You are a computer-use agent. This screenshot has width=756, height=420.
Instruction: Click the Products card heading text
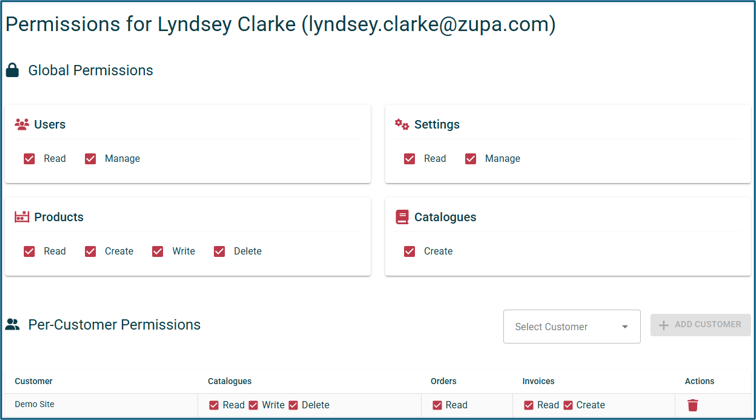tap(59, 217)
